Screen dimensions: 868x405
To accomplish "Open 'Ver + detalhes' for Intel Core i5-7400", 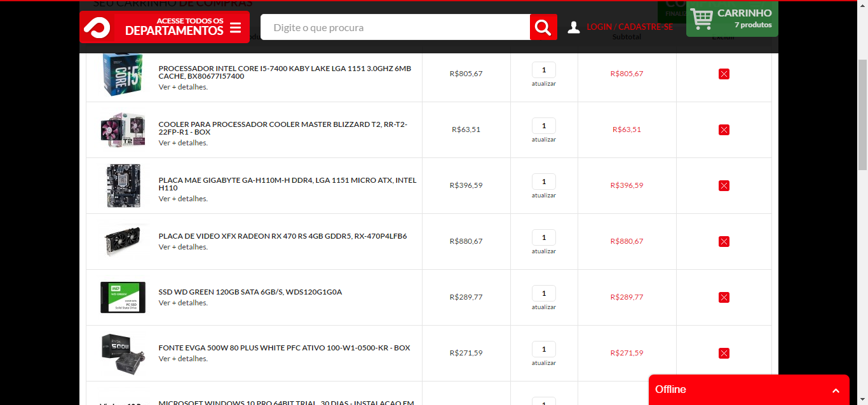I will tap(183, 87).
